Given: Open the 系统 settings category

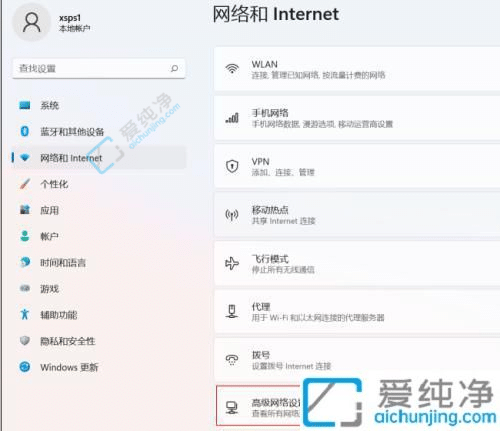Looking at the screenshot, I should pos(99,105).
